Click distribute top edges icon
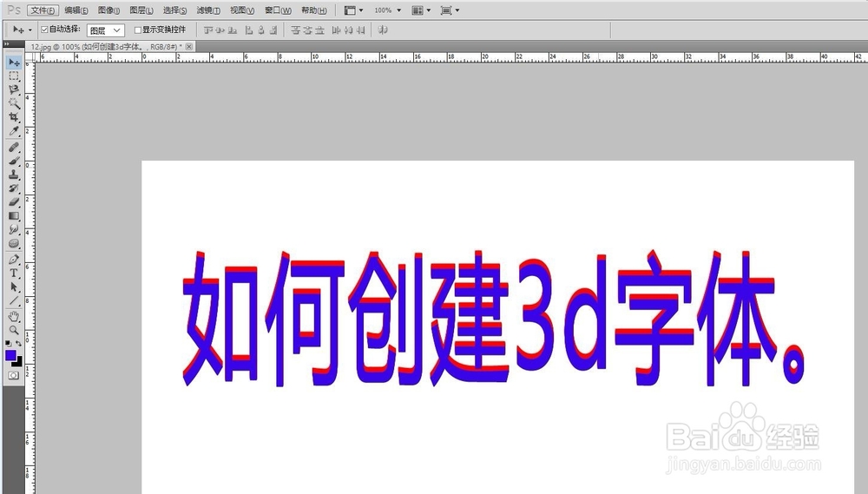The image size is (868, 494). pos(296,30)
